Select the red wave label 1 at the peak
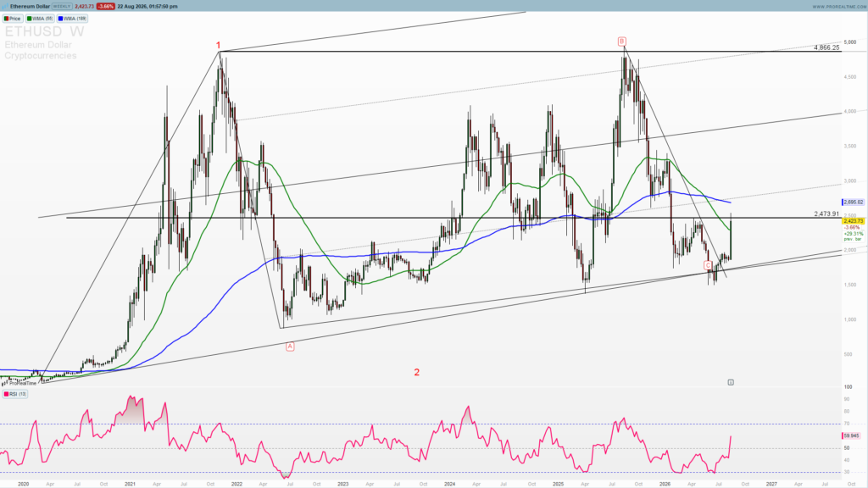 [218, 46]
